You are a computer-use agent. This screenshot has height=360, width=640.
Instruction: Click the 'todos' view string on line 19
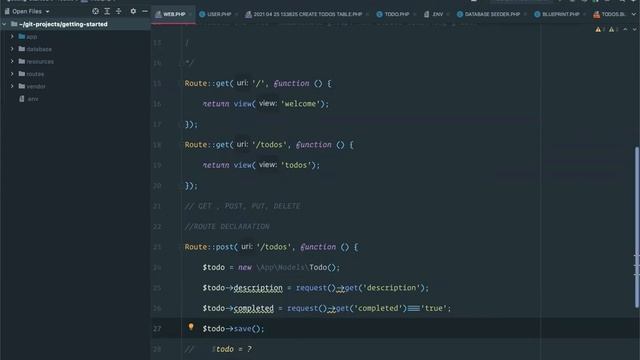pyautogui.click(x=296, y=165)
